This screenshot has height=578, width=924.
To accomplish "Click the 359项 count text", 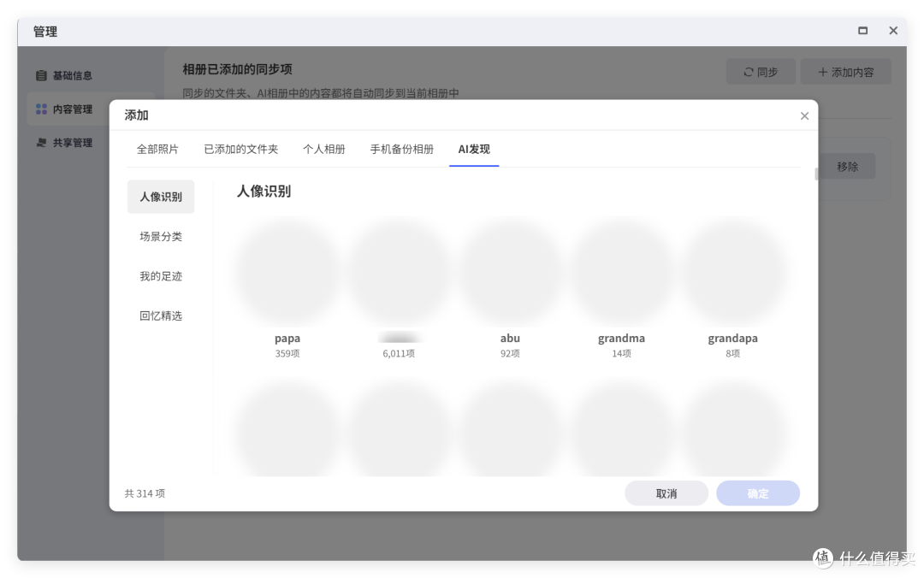I will (287, 353).
